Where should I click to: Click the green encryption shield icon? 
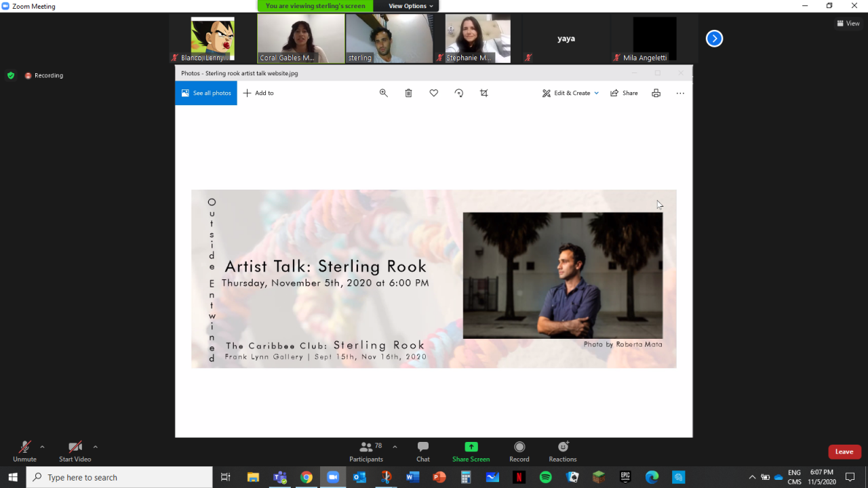(x=11, y=75)
